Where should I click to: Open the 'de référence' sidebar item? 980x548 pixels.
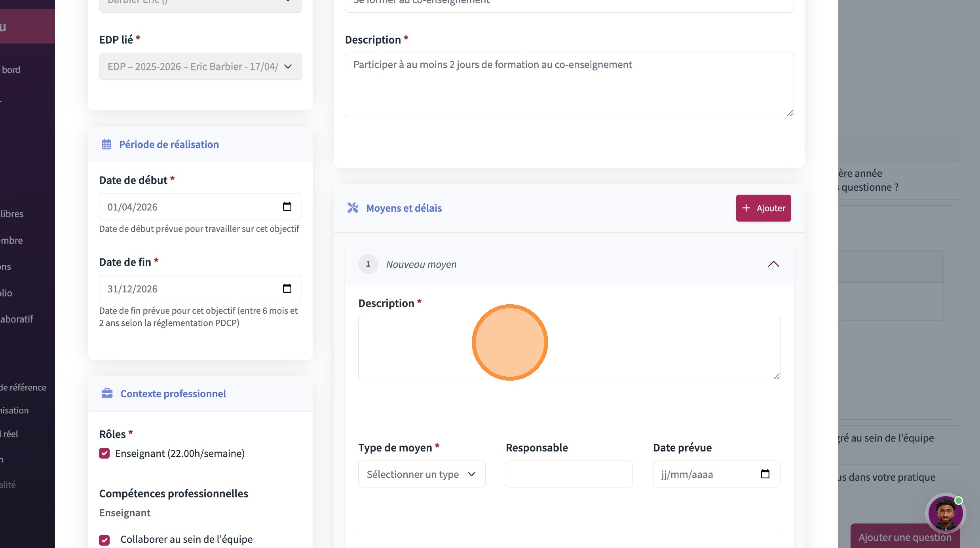(23, 387)
